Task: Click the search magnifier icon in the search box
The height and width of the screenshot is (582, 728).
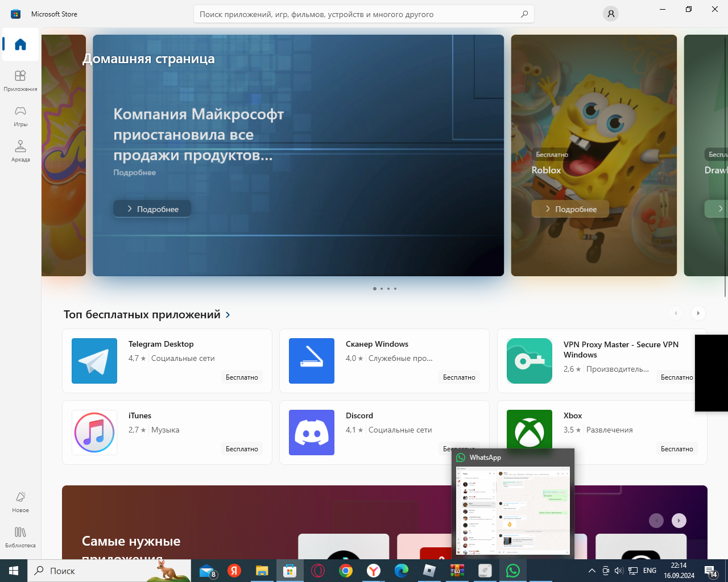Action: (x=524, y=14)
